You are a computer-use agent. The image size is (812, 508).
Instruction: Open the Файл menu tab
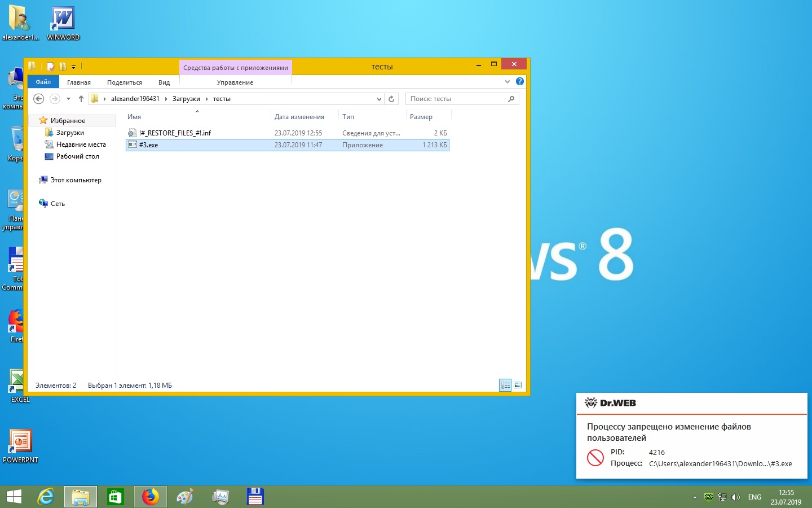(43, 82)
